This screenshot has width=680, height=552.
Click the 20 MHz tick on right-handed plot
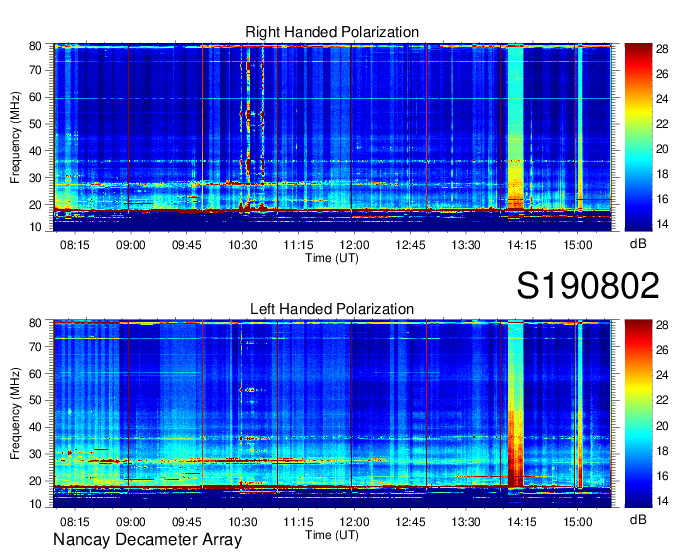[x=35, y=205]
